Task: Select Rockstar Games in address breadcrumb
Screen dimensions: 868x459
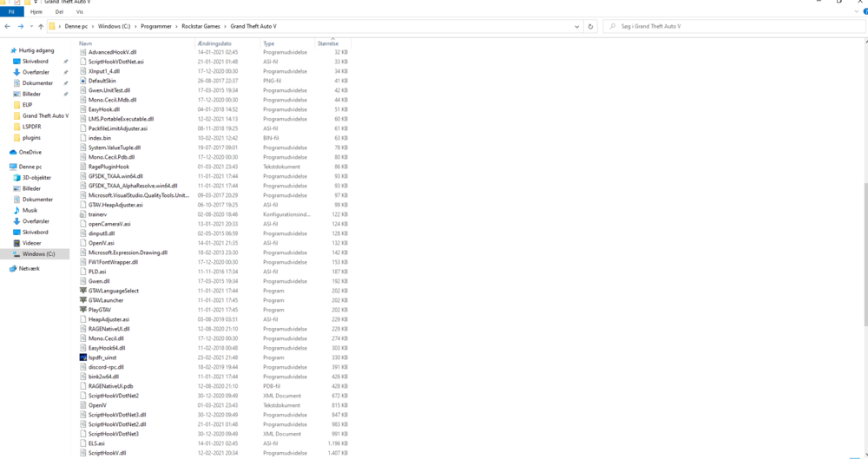Action: (201, 27)
